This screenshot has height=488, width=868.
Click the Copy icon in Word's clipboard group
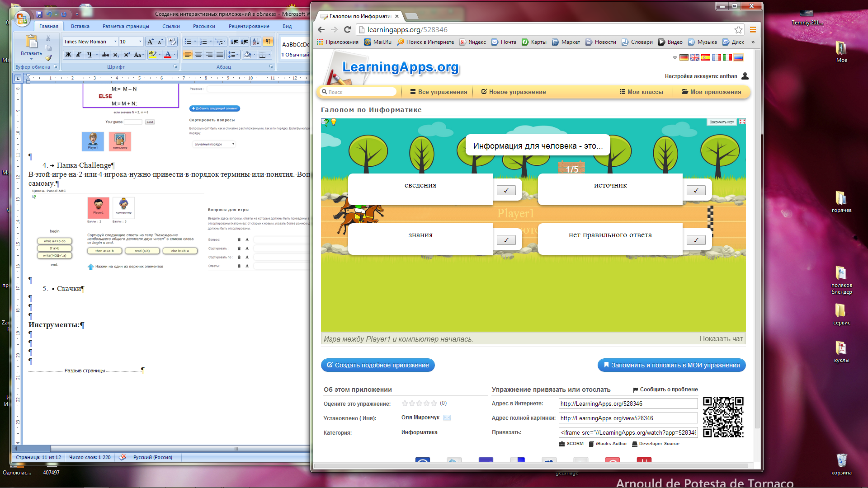point(48,48)
